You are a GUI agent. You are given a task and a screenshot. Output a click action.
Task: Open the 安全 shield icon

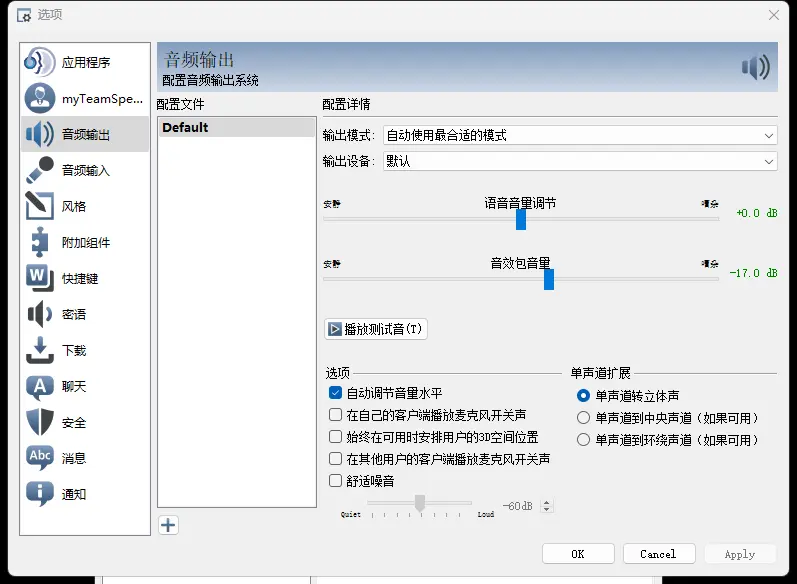coord(39,423)
